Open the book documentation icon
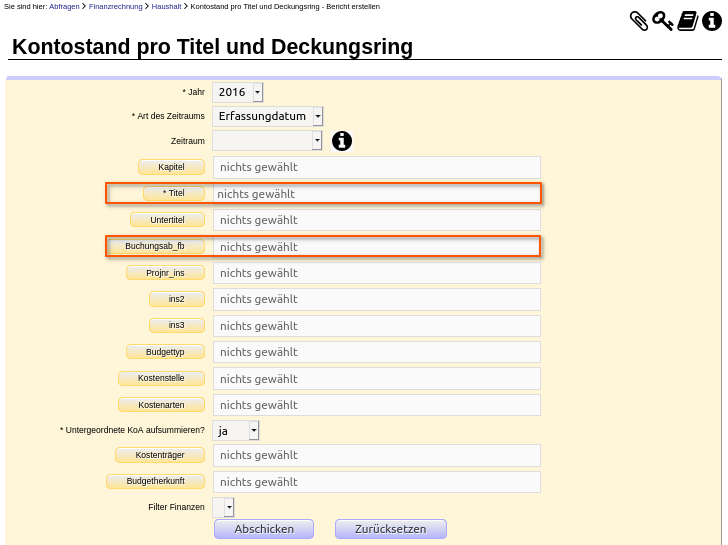 (688, 21)
